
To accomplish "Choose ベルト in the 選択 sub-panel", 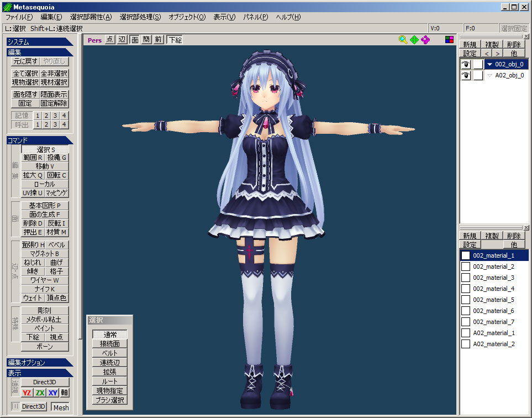I will [x=109, y=353].
